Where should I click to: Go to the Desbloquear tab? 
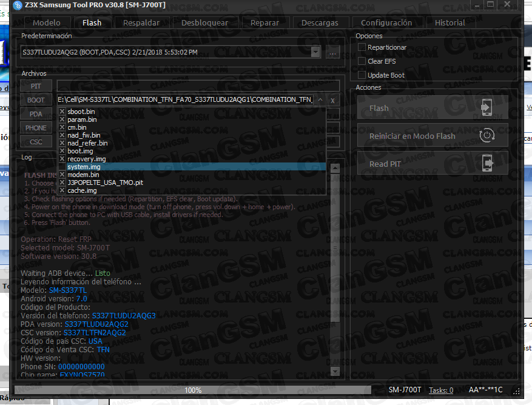pos(204,22)
